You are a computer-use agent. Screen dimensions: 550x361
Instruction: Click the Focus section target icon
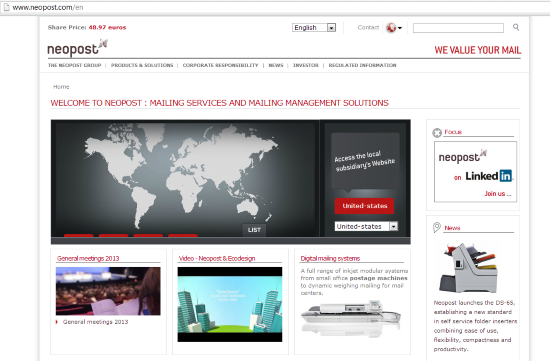(x=437, y=133)
